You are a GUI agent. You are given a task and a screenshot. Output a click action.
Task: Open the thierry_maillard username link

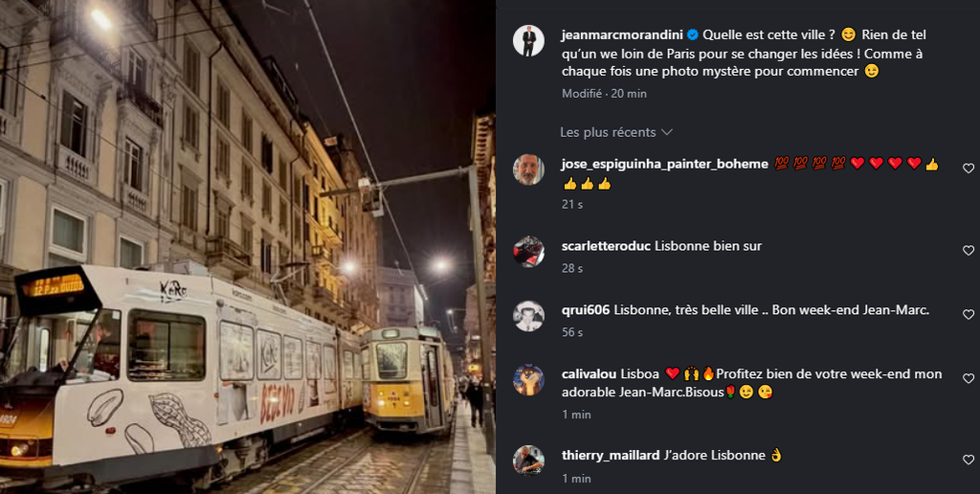click(x=611, y=456)
